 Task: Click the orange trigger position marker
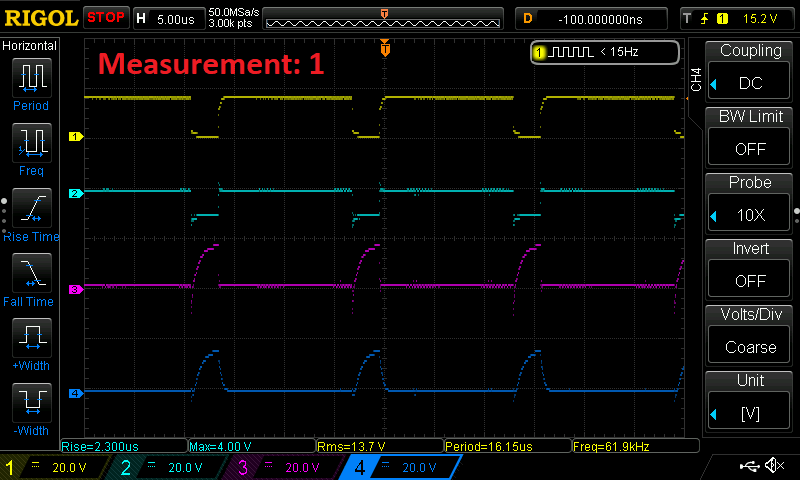point(385,48)
